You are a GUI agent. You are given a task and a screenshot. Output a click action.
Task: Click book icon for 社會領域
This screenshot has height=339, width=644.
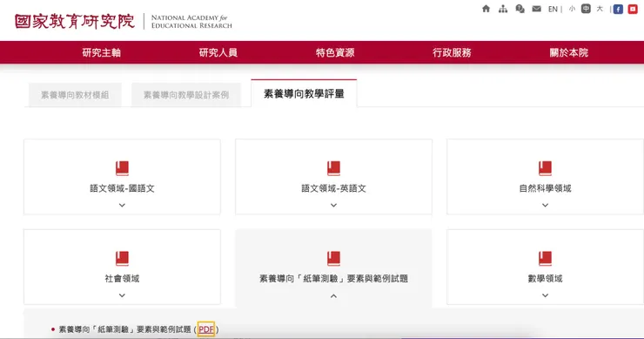click(x=122, y=258)
